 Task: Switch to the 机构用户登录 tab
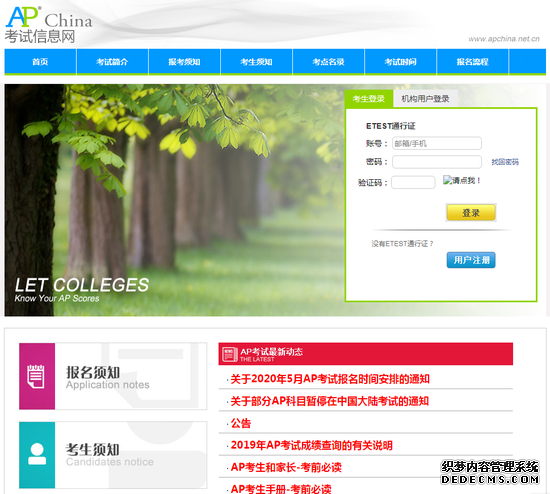[x=425, y=99]
